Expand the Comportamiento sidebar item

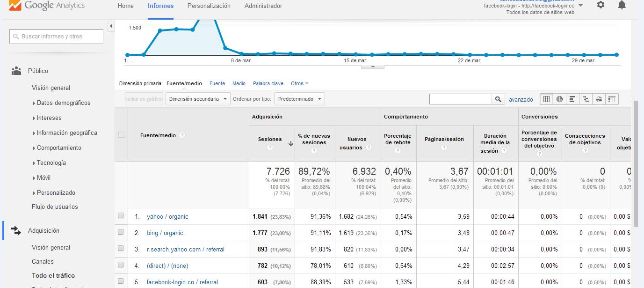point(57,148)
